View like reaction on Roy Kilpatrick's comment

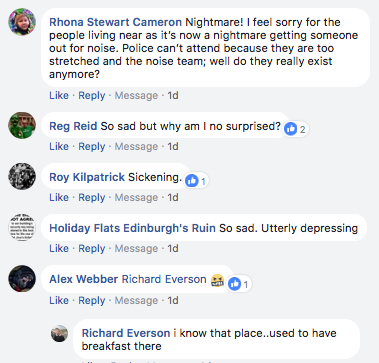(x=197, y=181)
